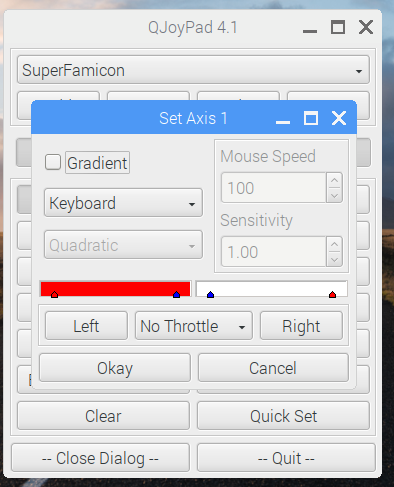Click the red marker on right white bar
This screenshot has height=487, width=394.
click(x=332, y=294)
